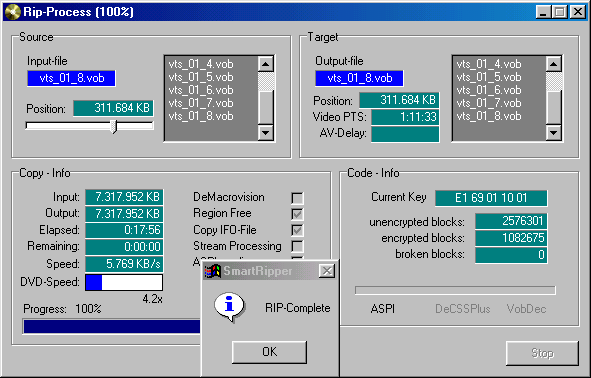This screenshot has height=378, width=591.
Task: Maximize the Rip-Process window
Action: tap(560, 12)
